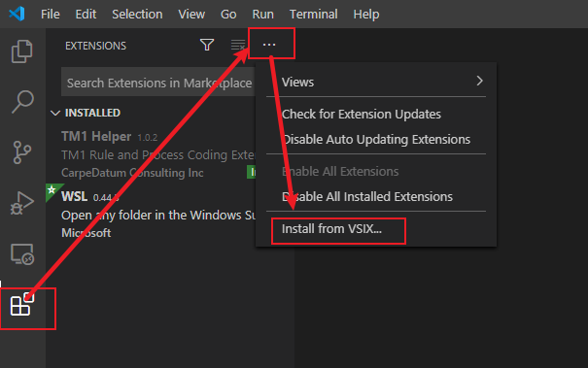
Task: Open the Extensions view icon
Action: click(x=22, y=305)
